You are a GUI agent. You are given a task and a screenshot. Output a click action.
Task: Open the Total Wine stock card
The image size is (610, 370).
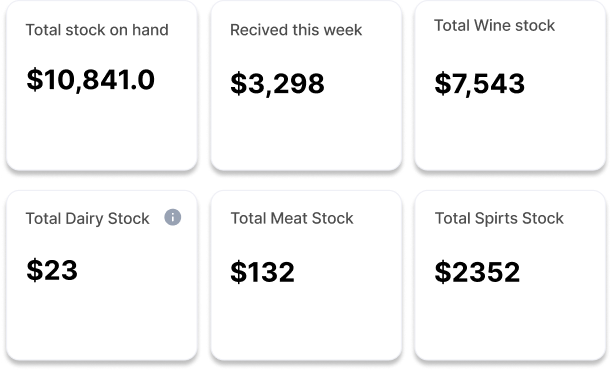coord(510,86)
